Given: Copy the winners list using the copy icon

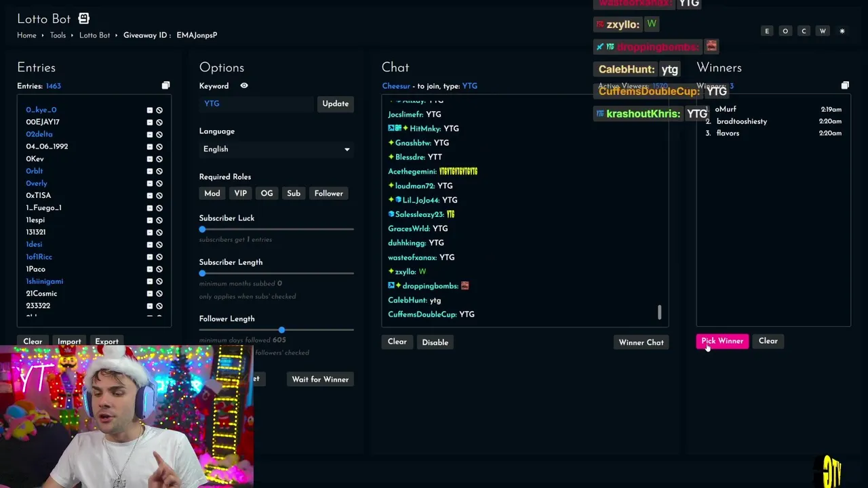Looking at the screenshot, I should point(845,85).
